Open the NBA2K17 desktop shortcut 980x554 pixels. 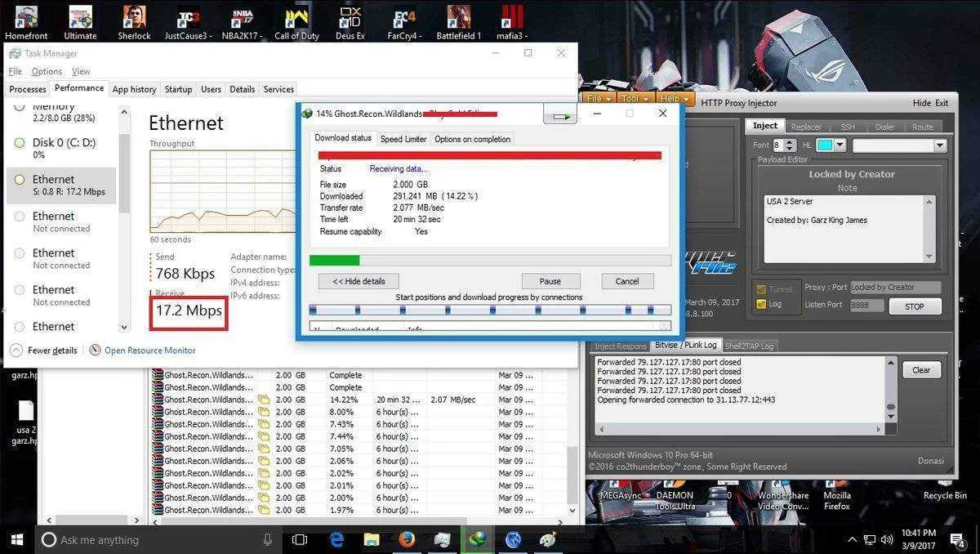click(x=243, y=22)
